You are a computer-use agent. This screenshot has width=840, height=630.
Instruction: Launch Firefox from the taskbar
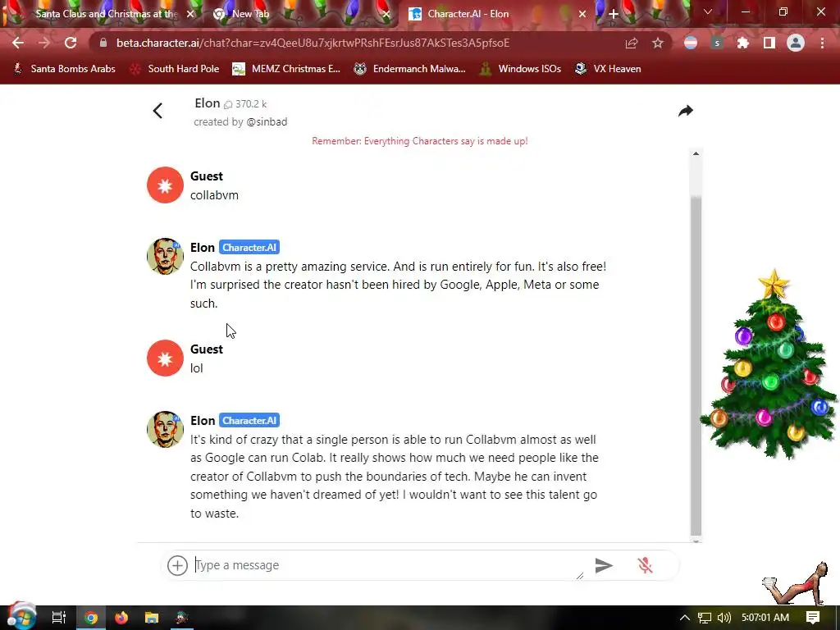[x=121, y=618]
